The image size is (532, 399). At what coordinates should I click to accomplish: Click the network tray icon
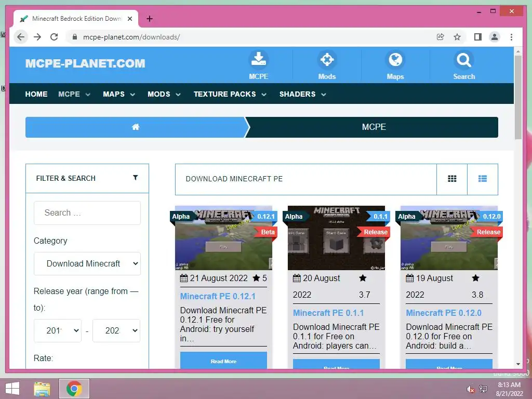(x=483, y=389)
